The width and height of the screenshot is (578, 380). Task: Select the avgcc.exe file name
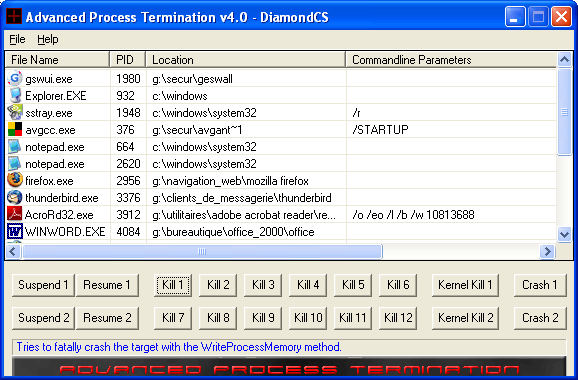(x=50, y=130)
